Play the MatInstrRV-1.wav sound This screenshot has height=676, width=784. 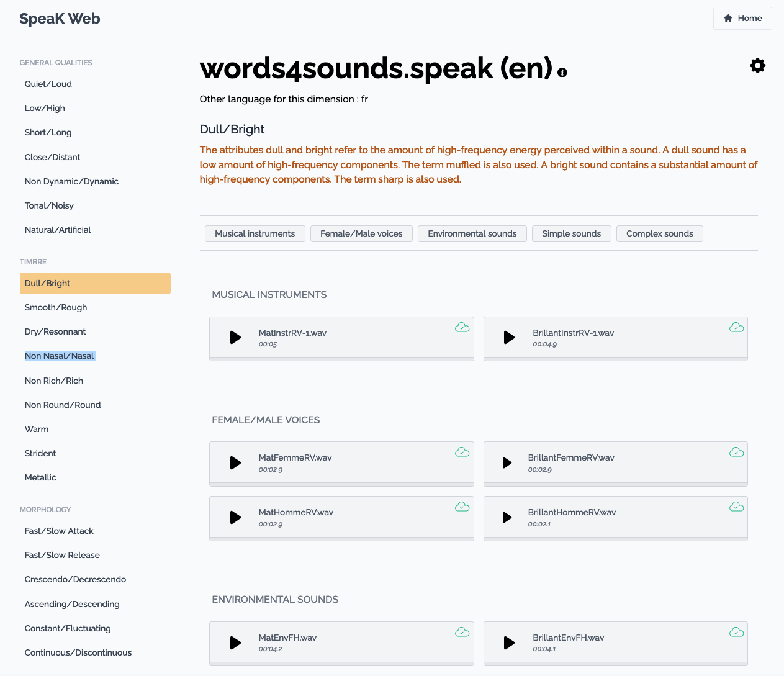click(235, 337)
